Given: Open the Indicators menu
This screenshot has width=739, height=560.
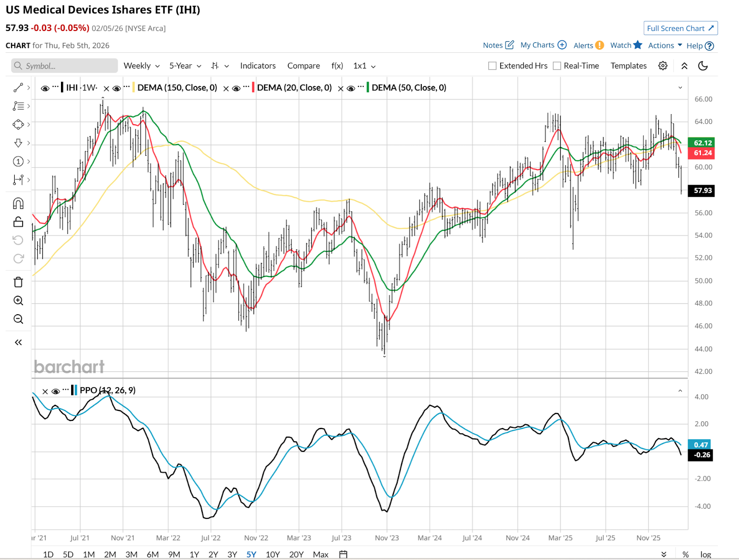Looking at the screenshot, I should pyautogui.click(x=258, y=66).
